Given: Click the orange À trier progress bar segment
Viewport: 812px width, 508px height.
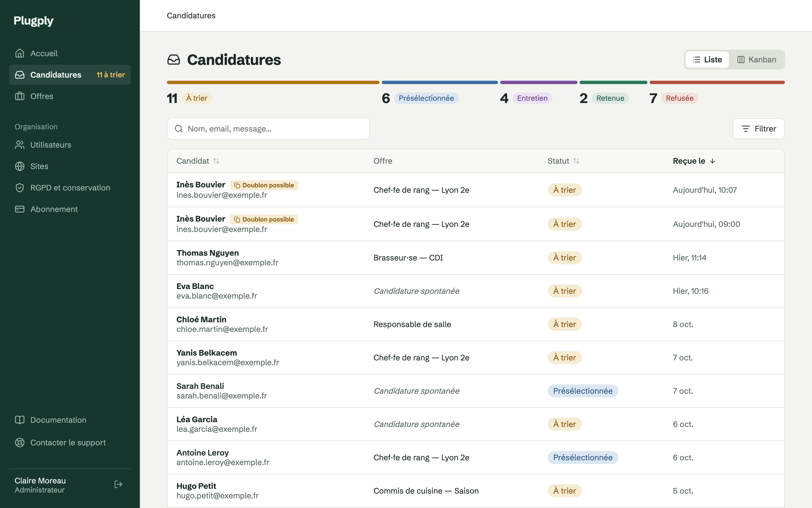Looking at the screenshot, I should pyautogui.click(x=273, y=82).
